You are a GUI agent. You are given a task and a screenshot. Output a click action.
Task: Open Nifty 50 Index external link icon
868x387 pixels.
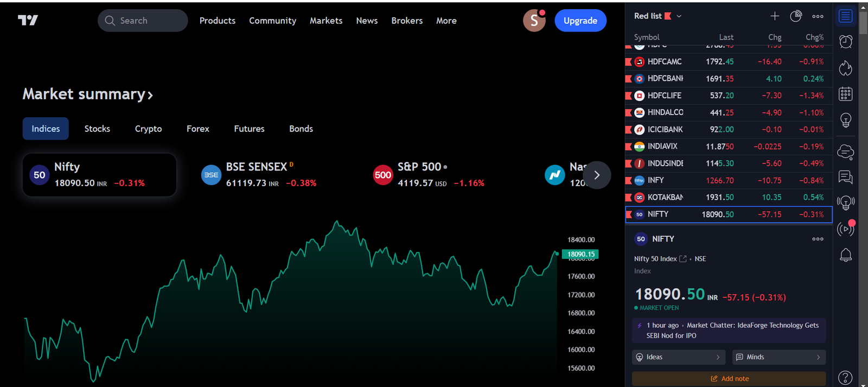[683, 259]
